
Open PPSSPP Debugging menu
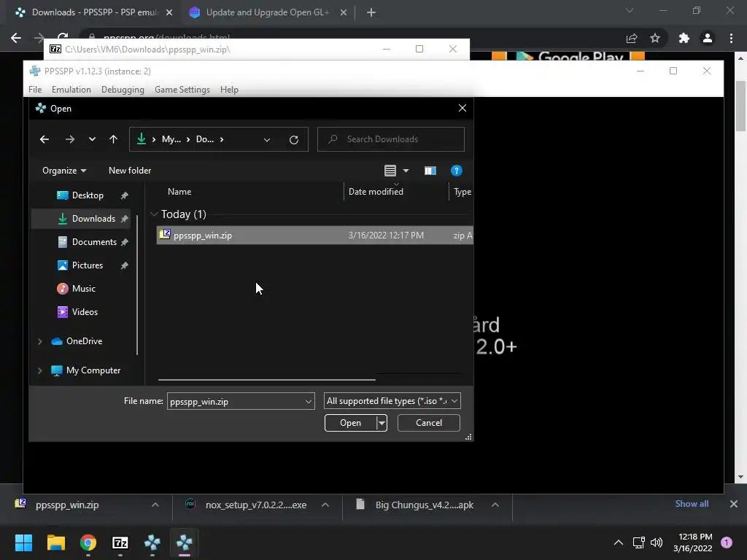pos(123,90)
